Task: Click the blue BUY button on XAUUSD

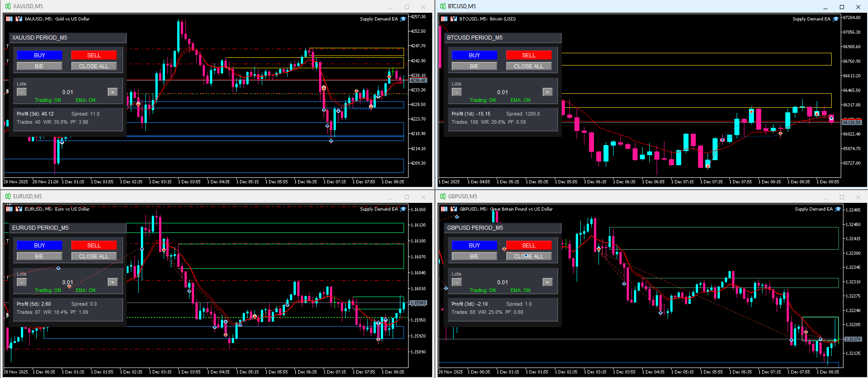Action: tap(40, 55)
